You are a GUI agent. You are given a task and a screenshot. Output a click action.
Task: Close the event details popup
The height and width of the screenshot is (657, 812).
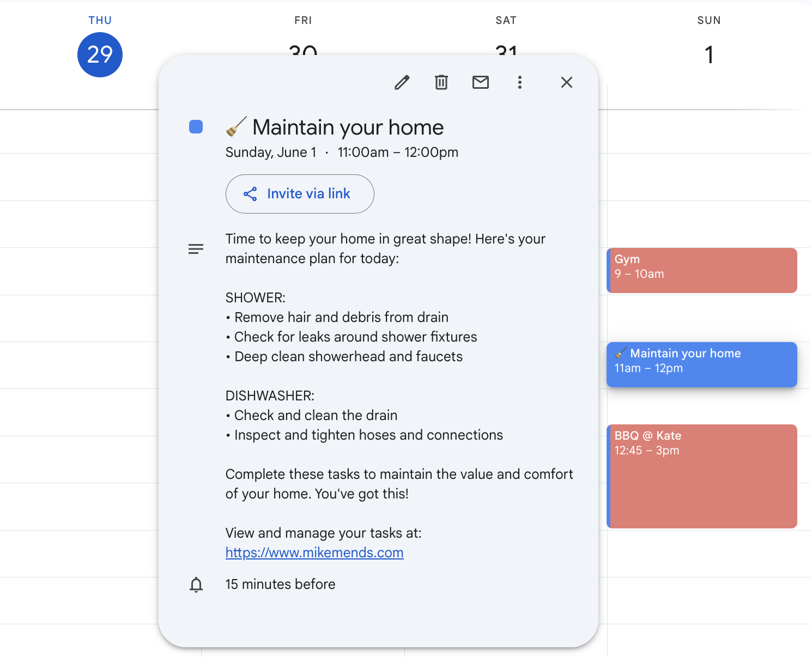[567, 82]
